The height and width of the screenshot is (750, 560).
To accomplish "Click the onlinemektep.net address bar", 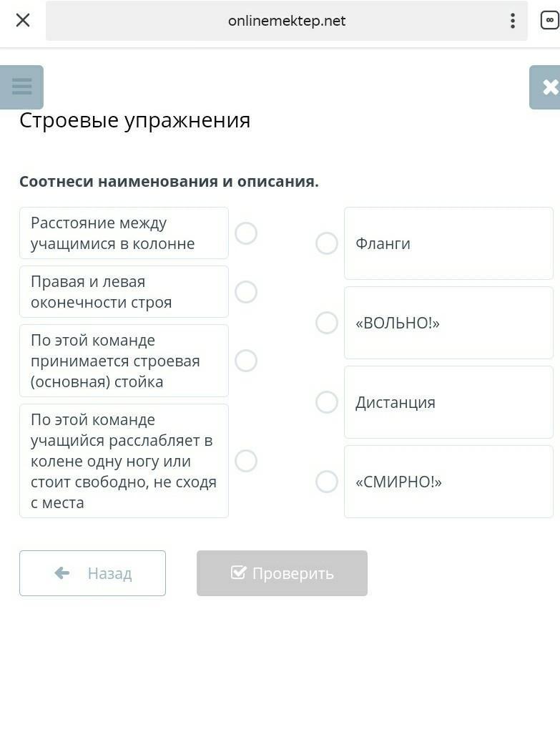I will (x=286, y=21).
